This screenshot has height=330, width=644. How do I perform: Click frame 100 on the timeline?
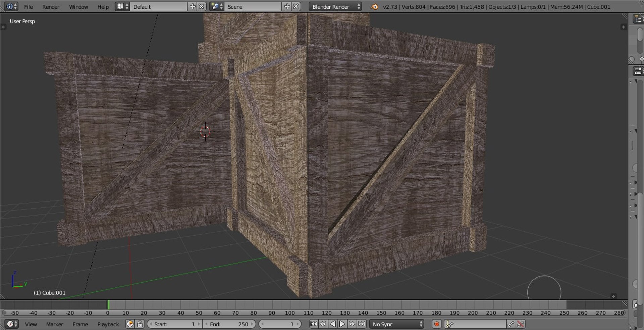click(290, 305)
